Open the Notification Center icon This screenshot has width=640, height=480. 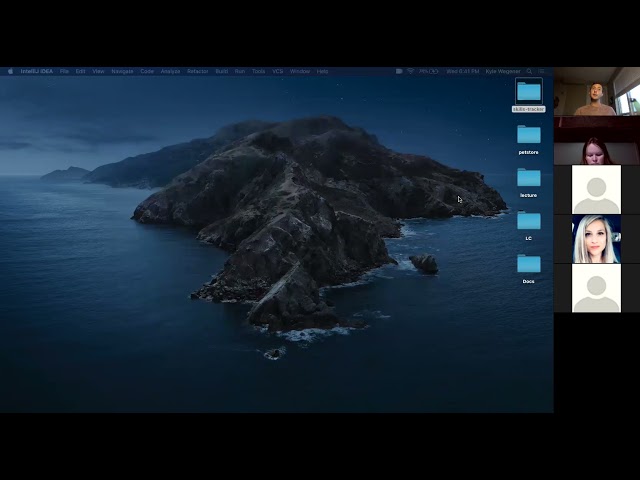(542, 71)
